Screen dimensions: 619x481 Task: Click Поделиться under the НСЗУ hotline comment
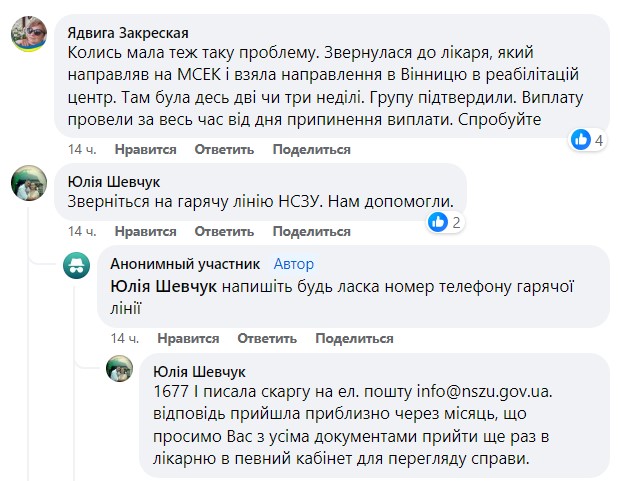[x=311, y=231]
